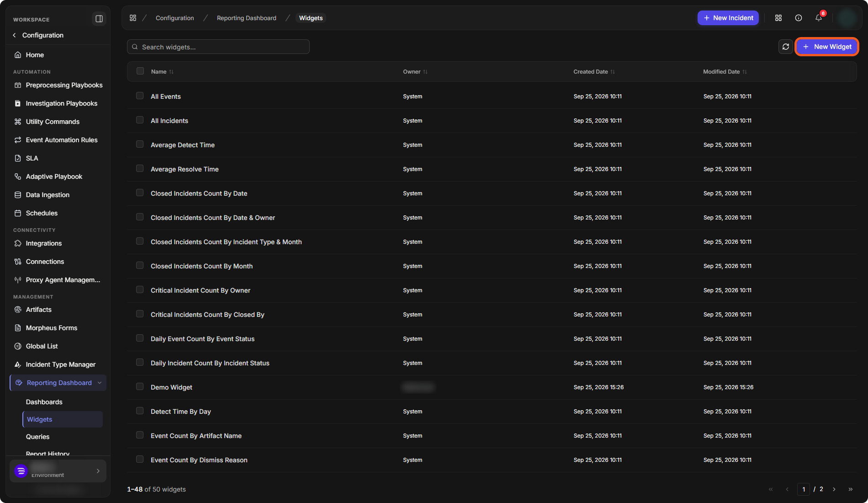Open the apps grid icon in breadcrumb
Screen dimensions: 868x503
(x=133, y=18)
